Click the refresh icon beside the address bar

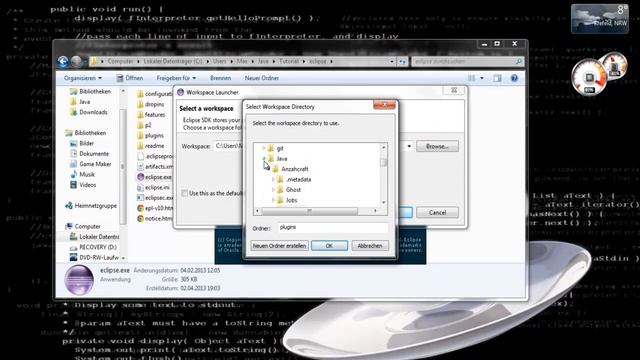click(x=402, y=62)
